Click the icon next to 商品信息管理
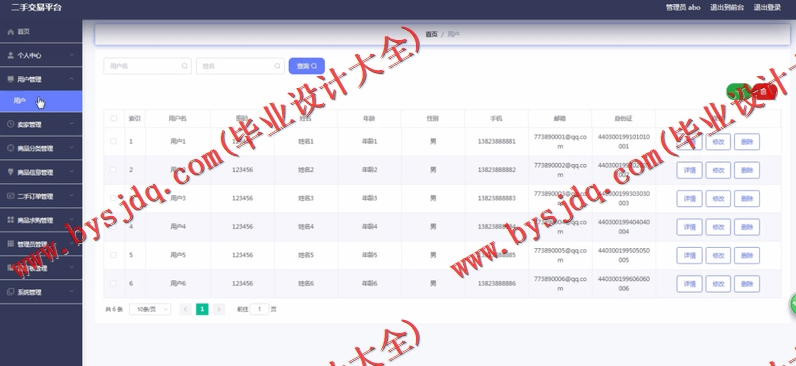 (10, 172)
